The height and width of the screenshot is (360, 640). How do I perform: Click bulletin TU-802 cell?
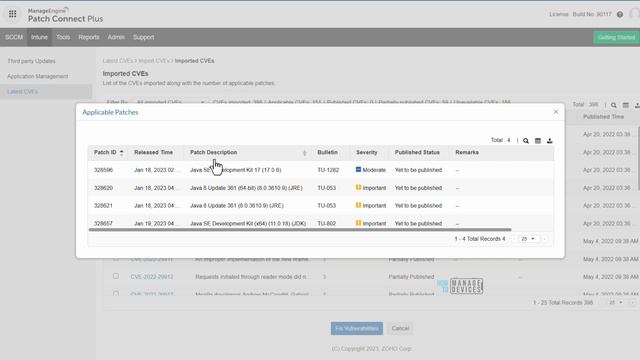click(x=327, y=223)
